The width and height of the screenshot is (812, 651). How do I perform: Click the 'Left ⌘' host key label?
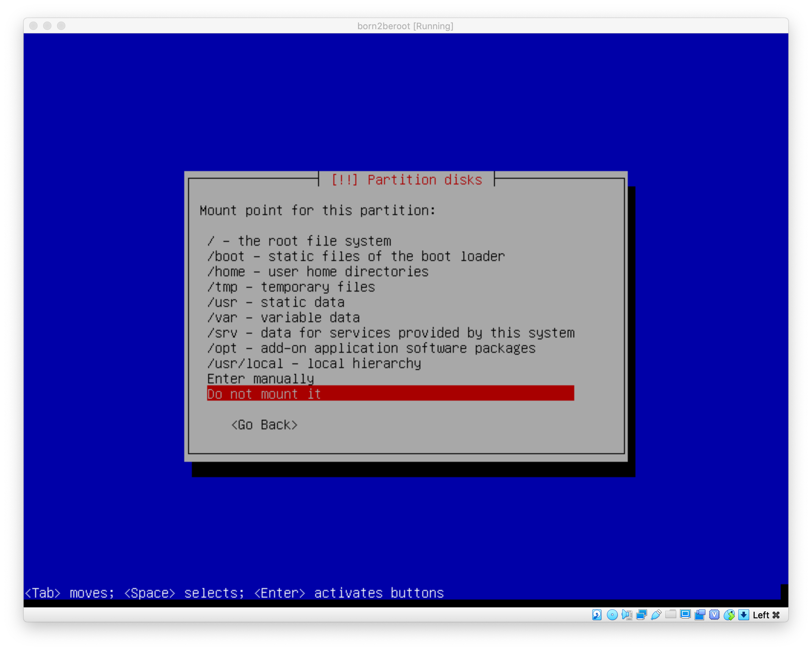pyautogui.click(x=766, y=615)
